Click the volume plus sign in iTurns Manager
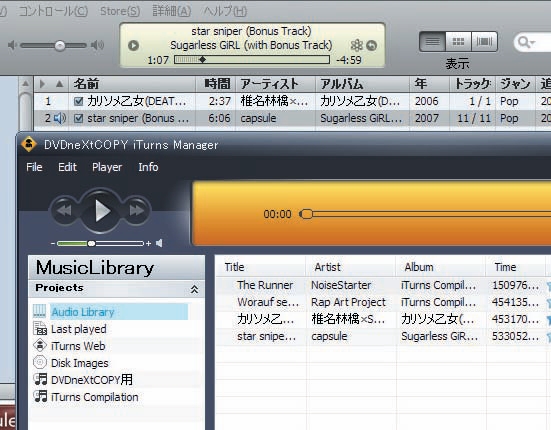This screenshot has width=551, height=430. tap(148, 243)
